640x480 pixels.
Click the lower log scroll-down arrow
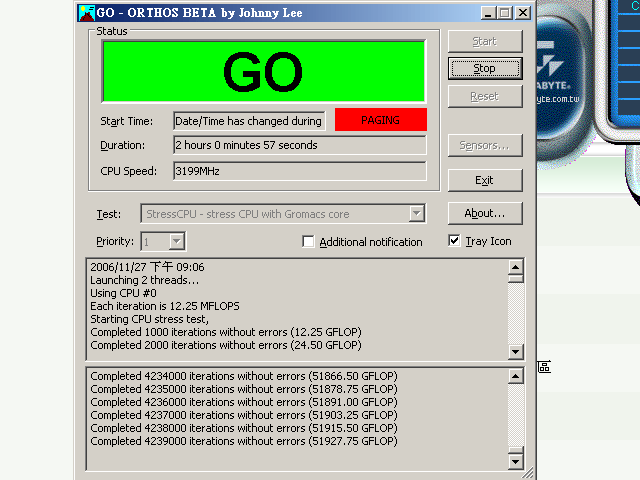516,462
